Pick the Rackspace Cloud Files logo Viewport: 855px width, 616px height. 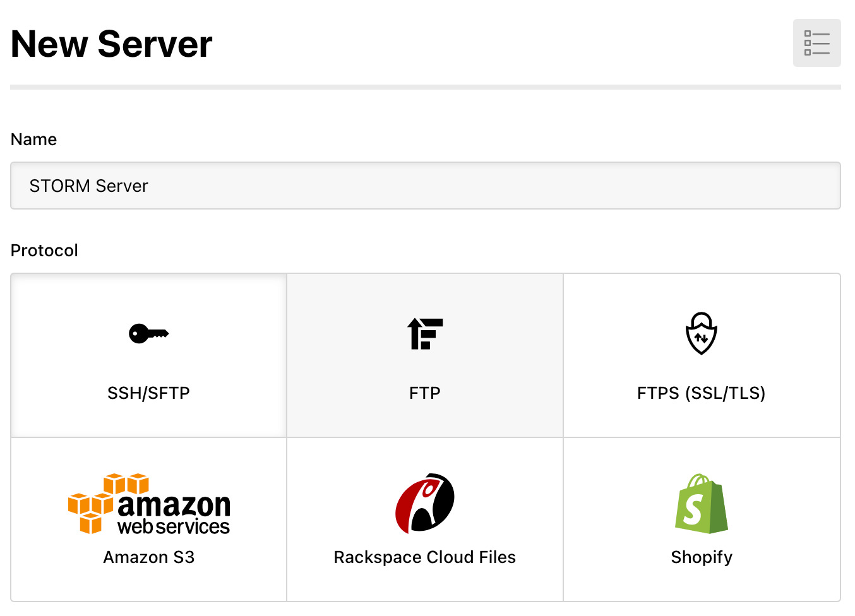click(425, 503)
